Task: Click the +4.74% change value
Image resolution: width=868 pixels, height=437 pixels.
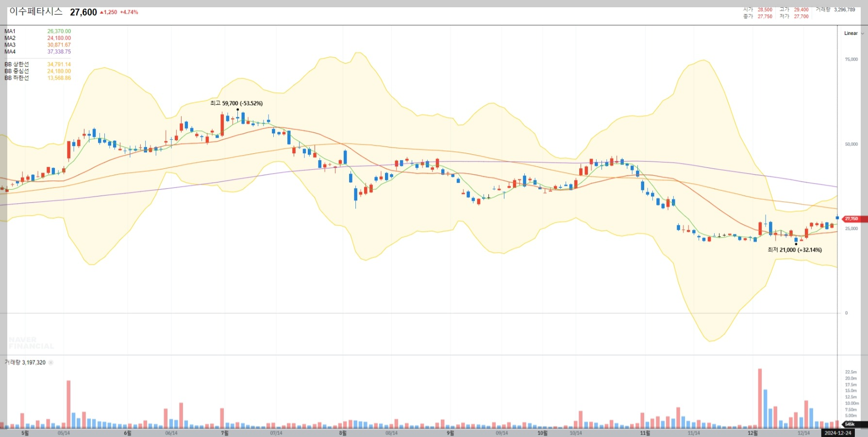Action: point(129,12)
